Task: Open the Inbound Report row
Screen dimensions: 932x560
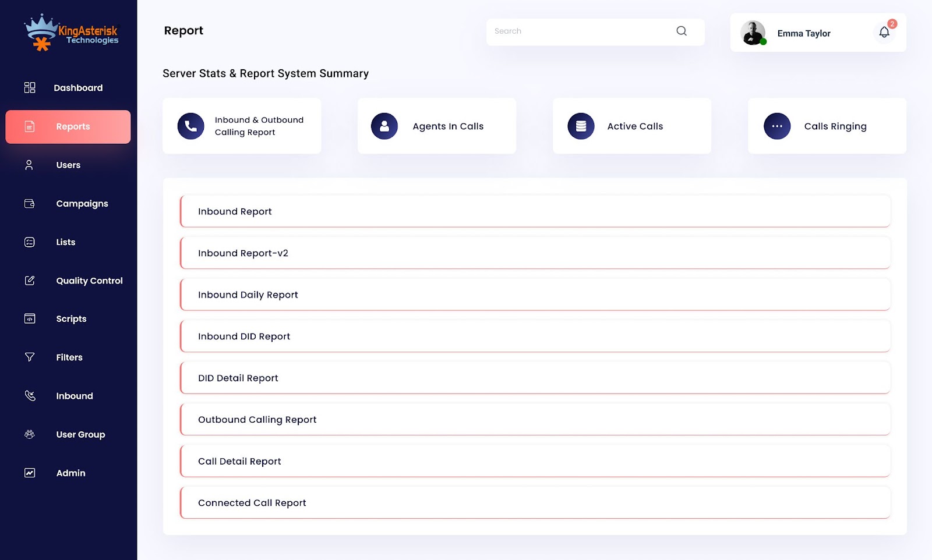Action: point(535,211)
